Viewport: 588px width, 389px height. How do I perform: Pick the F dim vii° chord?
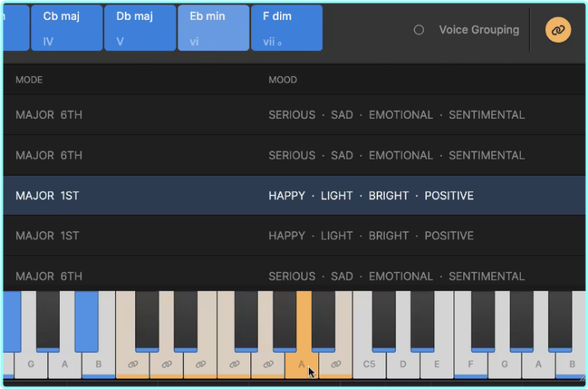(287, 28)
